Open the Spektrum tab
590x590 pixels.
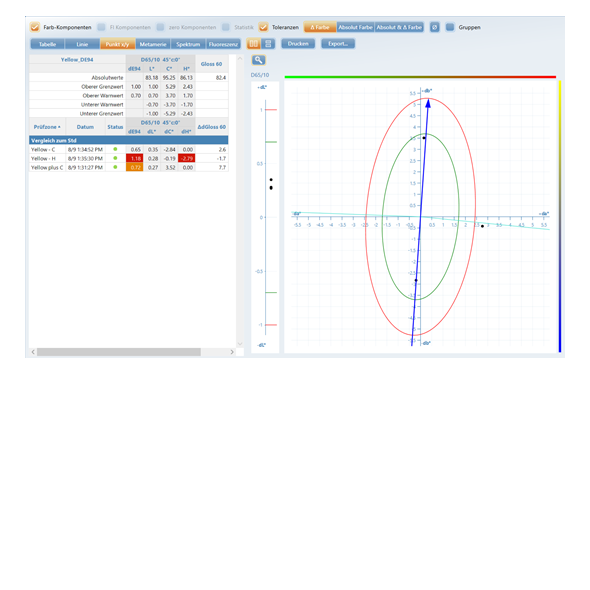click(x=188, y=44)
